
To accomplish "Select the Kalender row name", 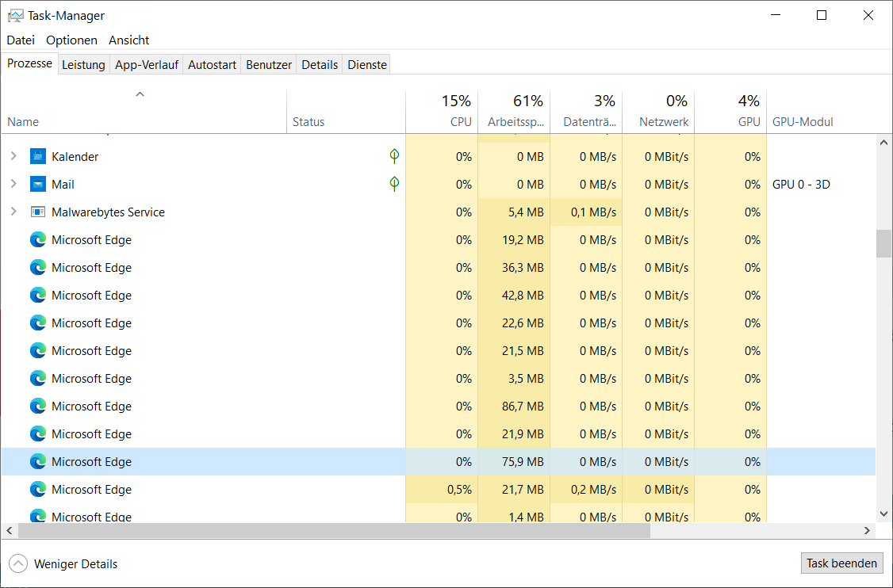I will coord(75,157).
